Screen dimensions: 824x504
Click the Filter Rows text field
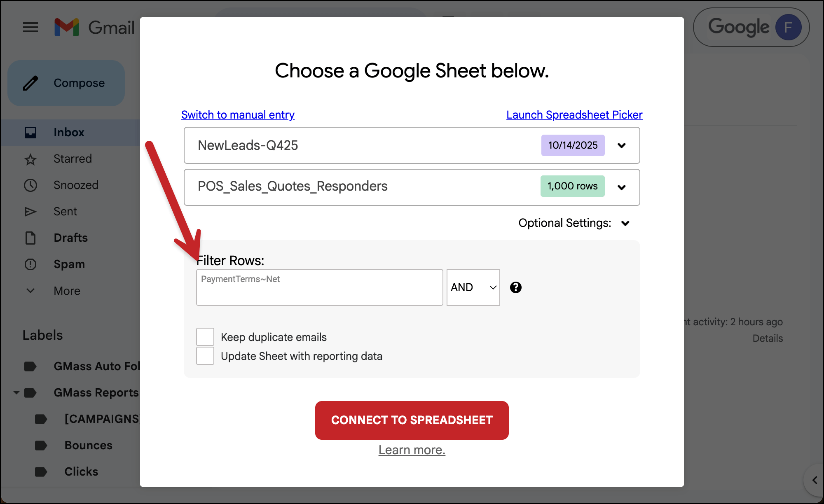point(319,287)
